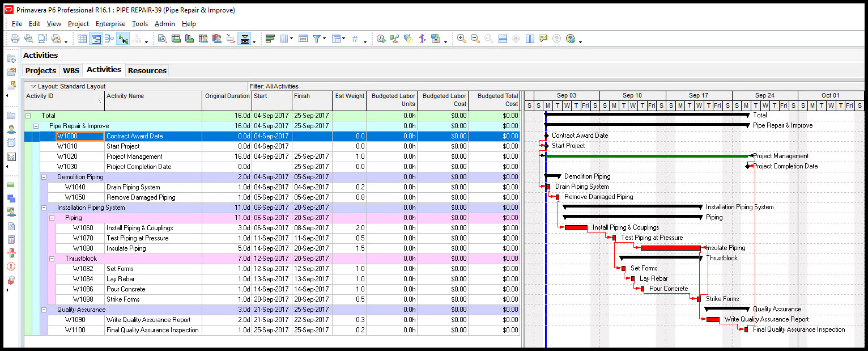Click the Zoom In magnifier icon
Screen dimensions: 868x351
click(x=462, y=39)
